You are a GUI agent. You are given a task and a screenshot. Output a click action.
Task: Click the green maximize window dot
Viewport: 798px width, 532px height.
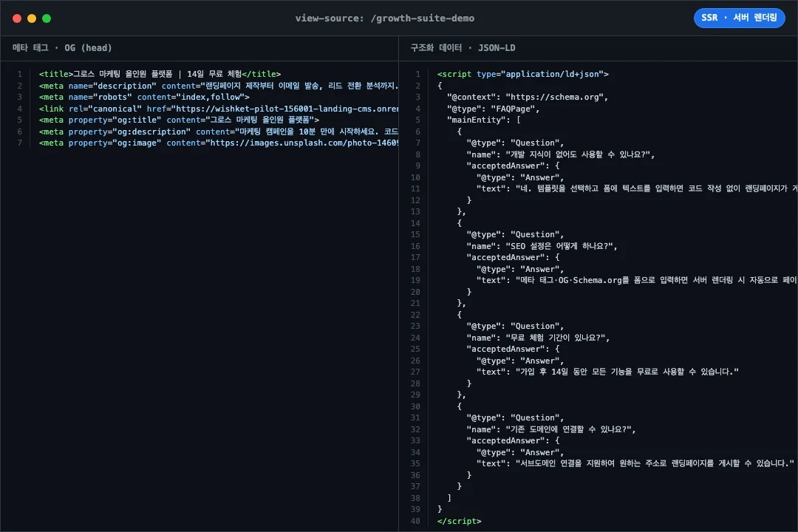47,18
